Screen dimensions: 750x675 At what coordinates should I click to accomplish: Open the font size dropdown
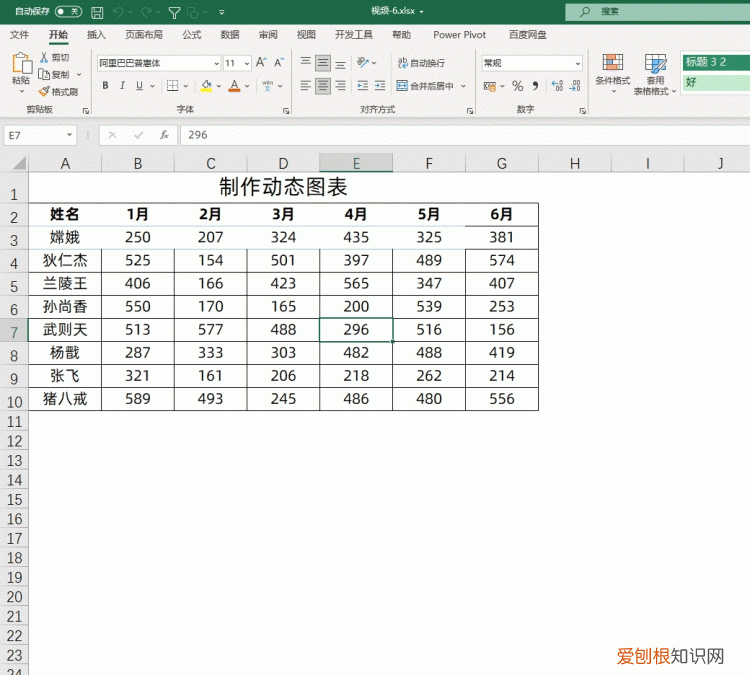pos(247,63)
